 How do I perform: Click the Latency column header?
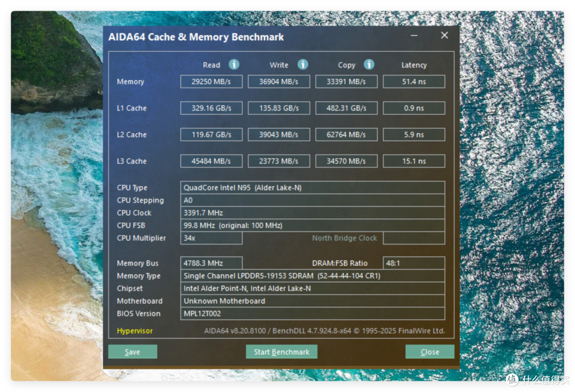tap(414, 65)
